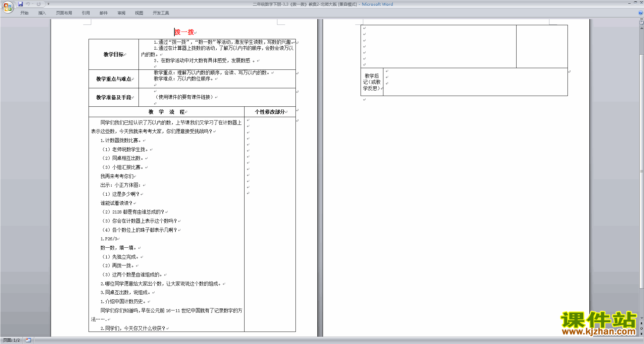Toggle the ruler display icon
The width and height of the screenshot is (644, 344).
point(641,23)
